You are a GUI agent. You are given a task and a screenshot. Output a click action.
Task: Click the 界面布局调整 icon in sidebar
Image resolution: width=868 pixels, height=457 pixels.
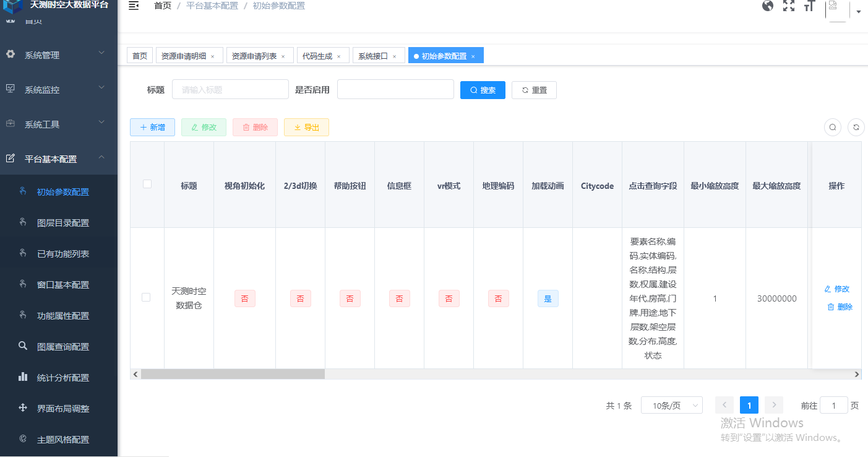(x=23, y=408)
